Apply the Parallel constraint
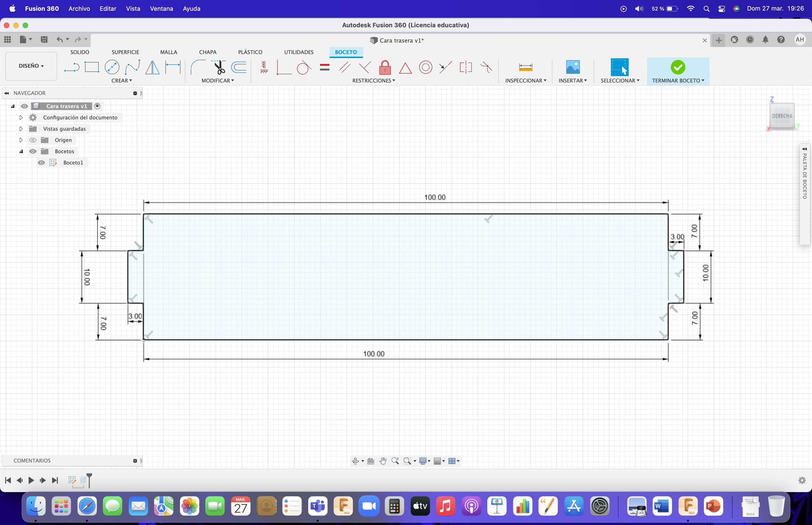 click(345, 67)
